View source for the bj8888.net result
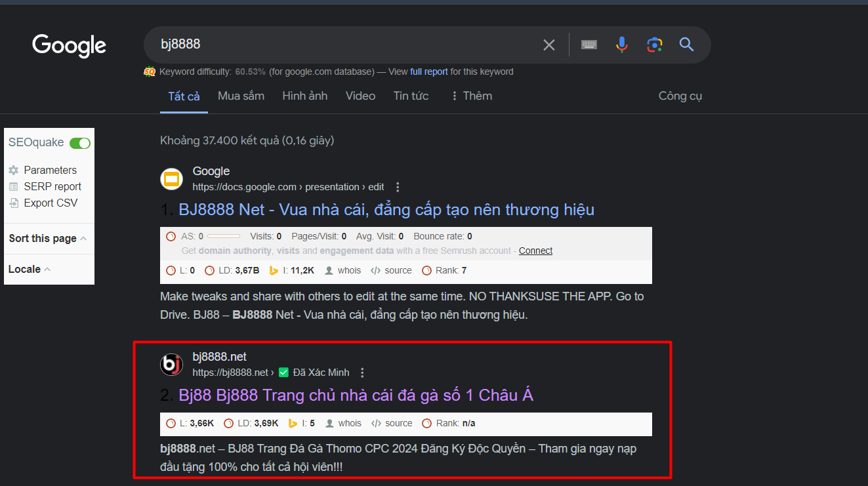The height and width of the screenshot is (486, 868). (x=391, y=423)
